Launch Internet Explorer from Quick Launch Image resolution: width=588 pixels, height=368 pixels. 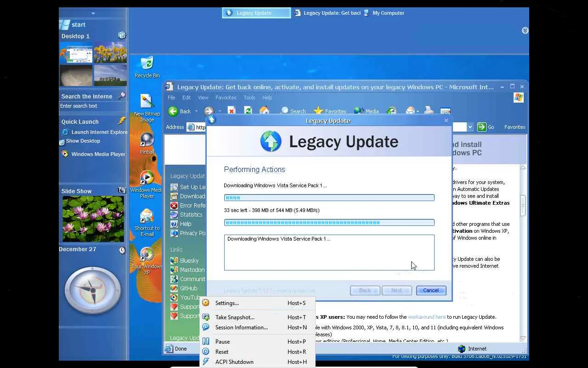[x=95, y=132]
